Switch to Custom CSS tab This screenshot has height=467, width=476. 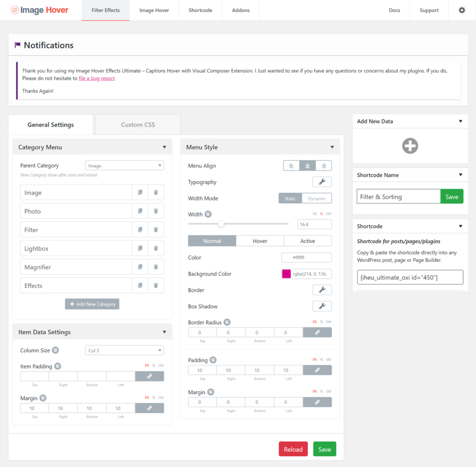click(138, 125)
